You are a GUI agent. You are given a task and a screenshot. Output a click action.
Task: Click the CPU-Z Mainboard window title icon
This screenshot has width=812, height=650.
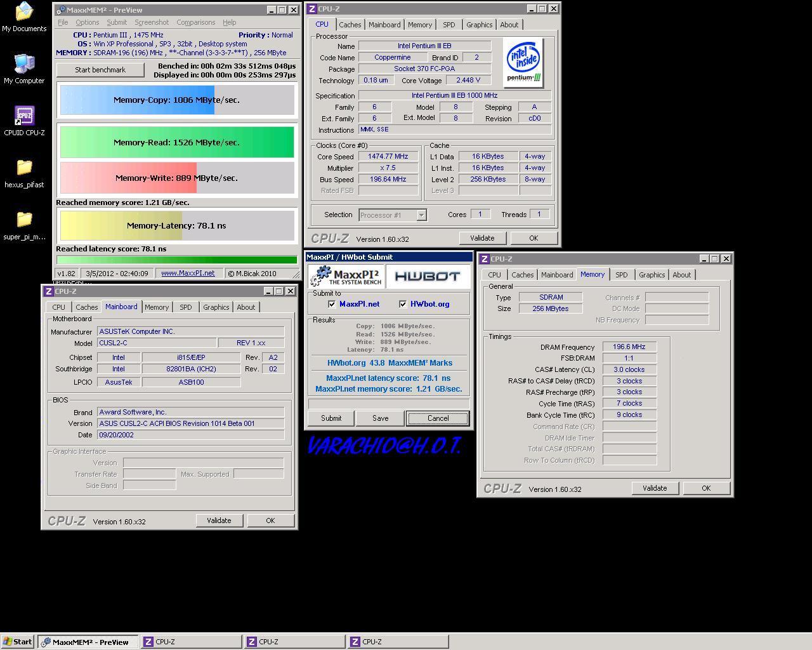48,291
